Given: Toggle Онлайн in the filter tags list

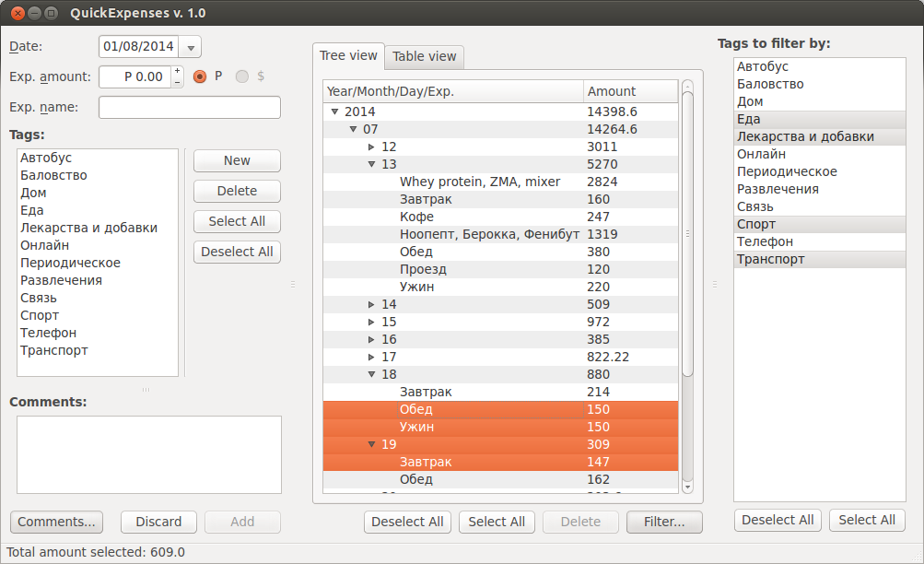Looking at the screenshot, I should tap(820, 155).
